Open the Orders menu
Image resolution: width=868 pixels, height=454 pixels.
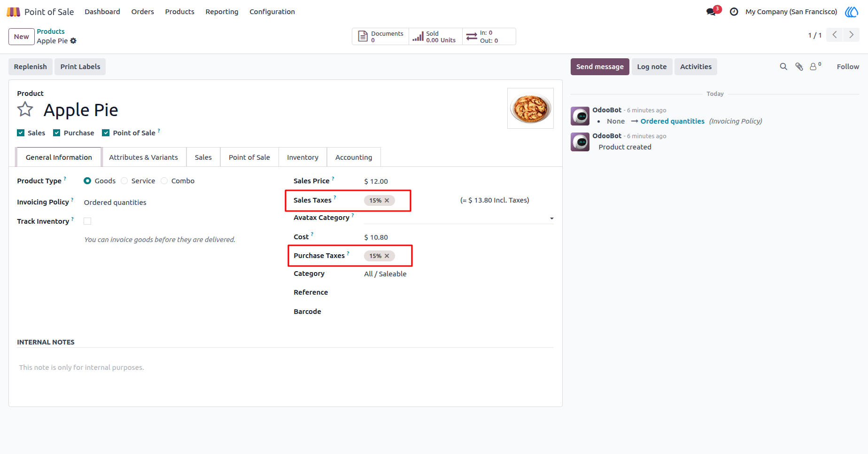click(143, 12)
